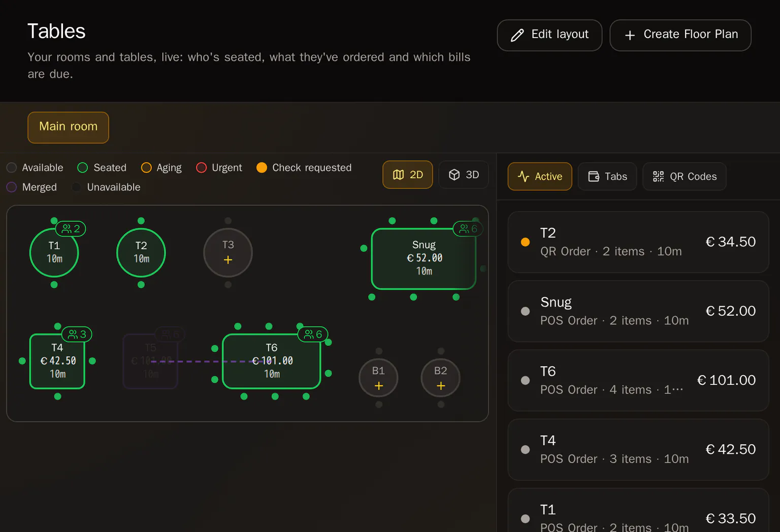Image resolution: width=780 pixels, height=532 pixels.
Task: Click the Aging legend circle
Action: tap(146, 168)
